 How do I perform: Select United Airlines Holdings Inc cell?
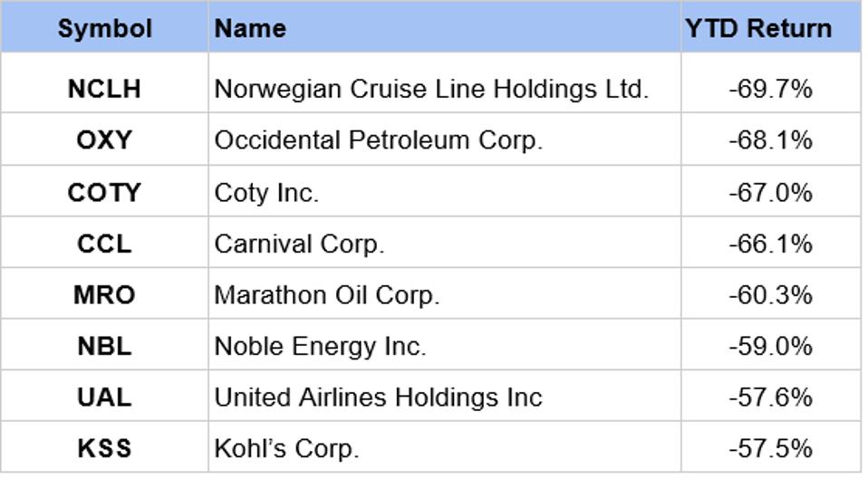tap(378, 397)
